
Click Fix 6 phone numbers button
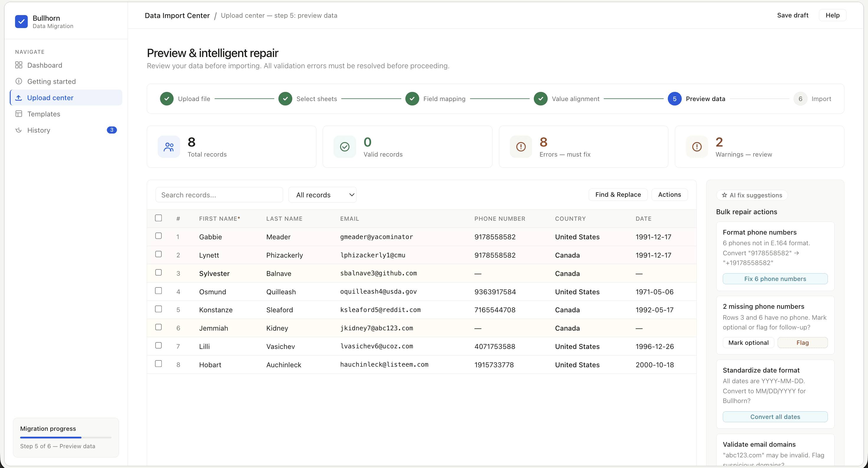775,279
